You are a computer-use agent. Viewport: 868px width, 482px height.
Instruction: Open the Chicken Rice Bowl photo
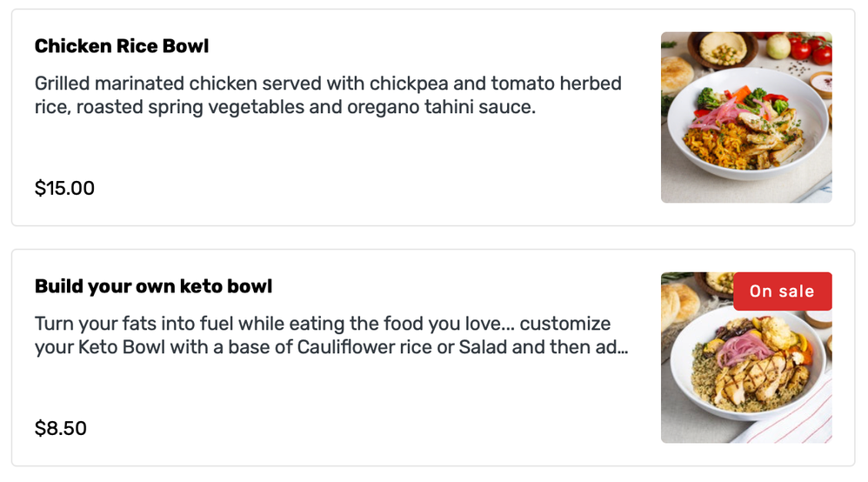click(746, 117)
